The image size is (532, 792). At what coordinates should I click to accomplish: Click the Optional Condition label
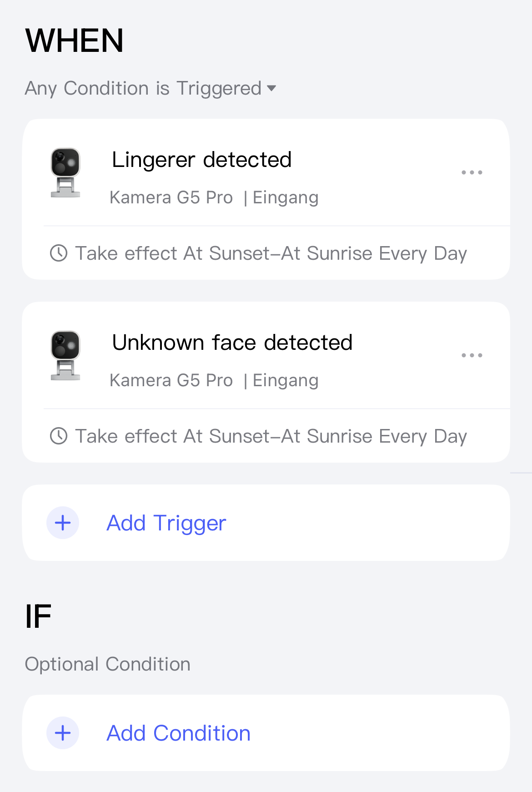107,664
